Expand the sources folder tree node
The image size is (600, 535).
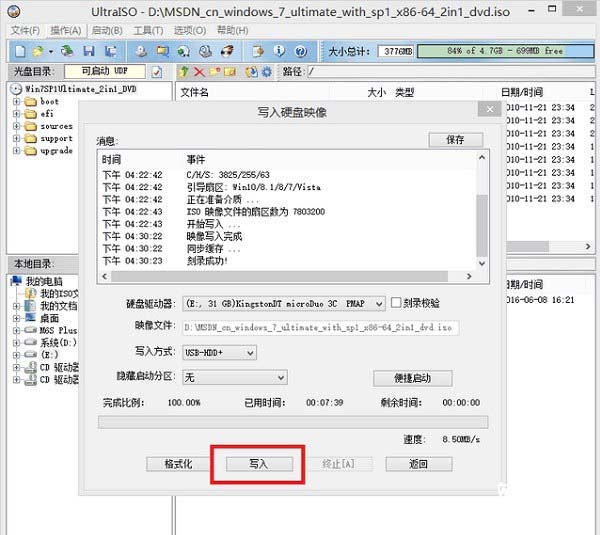point(16,126)
